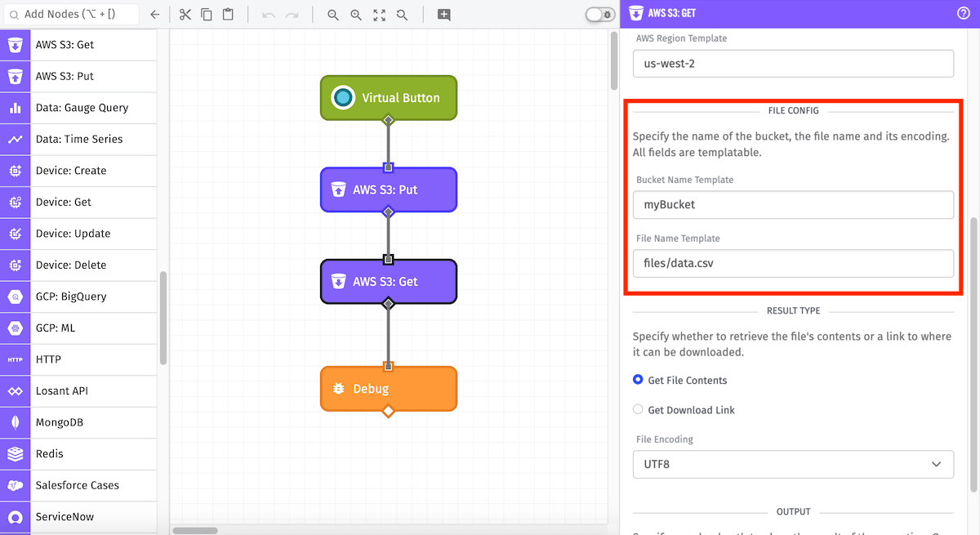Select ServiceNow palette node

coord(78,516)
